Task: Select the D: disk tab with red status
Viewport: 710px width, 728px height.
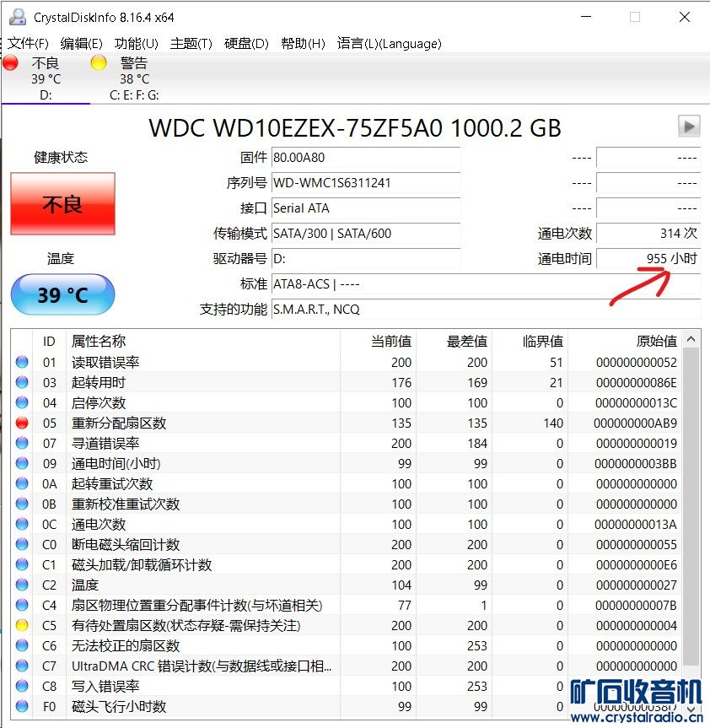Action: tap(46, 78)
